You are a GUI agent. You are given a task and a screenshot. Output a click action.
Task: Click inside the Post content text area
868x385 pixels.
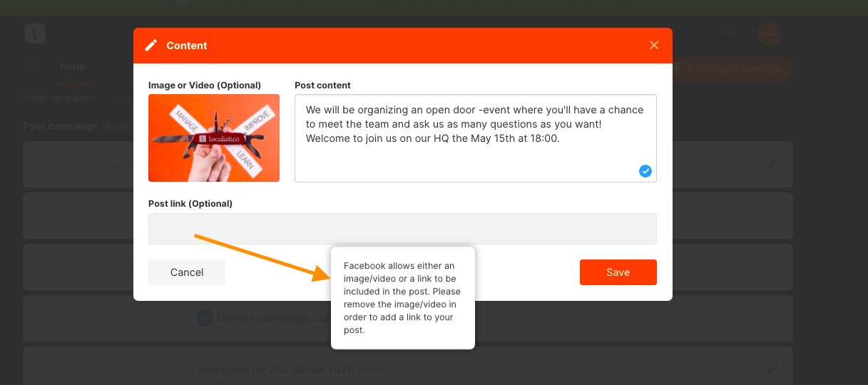pos(476,138)
